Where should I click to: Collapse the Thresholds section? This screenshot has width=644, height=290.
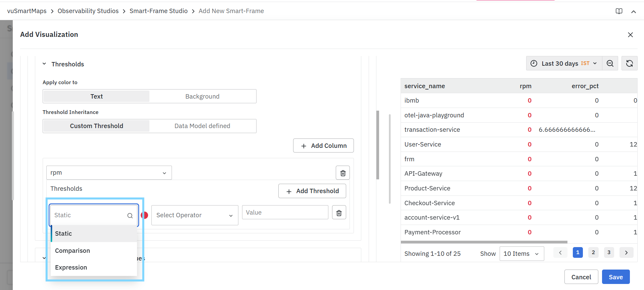pyautogui.click(x=44, y=64)
